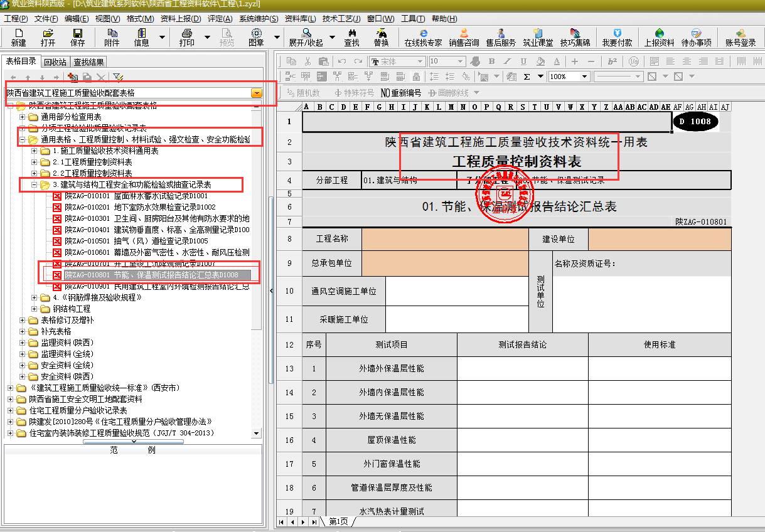Screen dimensions: 765x532
Task: Select 陕ZAG-010101 屋面淋水蓄水试验记录 tree item
Action: click(x=136, y=196)
